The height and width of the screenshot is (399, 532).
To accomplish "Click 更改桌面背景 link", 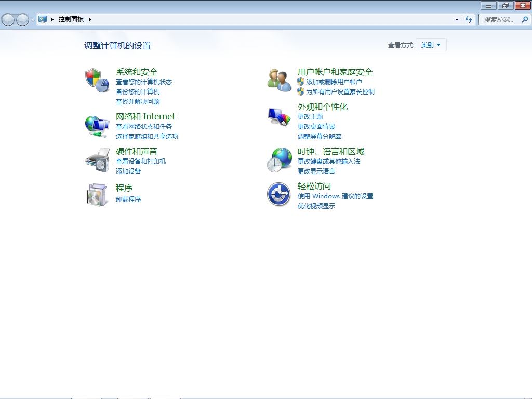I will 316,127.
